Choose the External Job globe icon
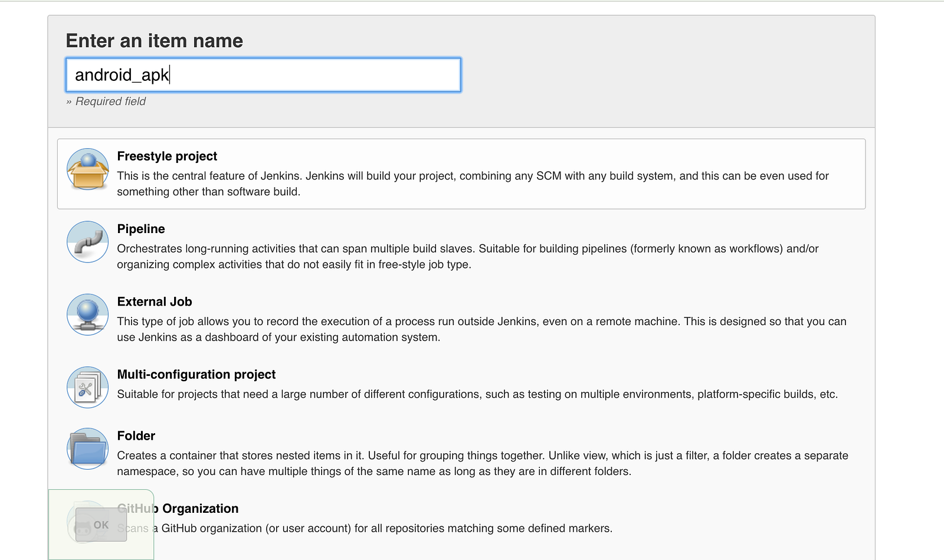Screen dimensions: 944x560 coord(87,315)
